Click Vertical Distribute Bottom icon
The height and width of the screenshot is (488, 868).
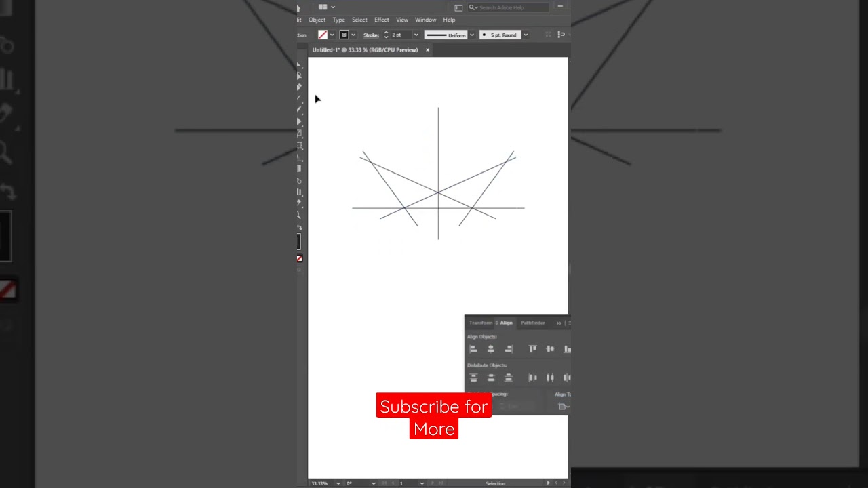[x=509, y=378]
